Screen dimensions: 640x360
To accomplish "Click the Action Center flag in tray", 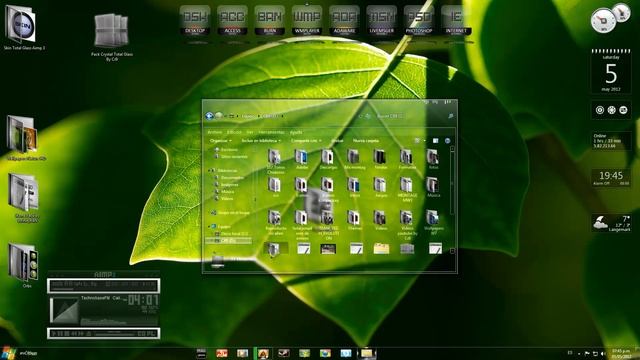I will click(587, 353).
